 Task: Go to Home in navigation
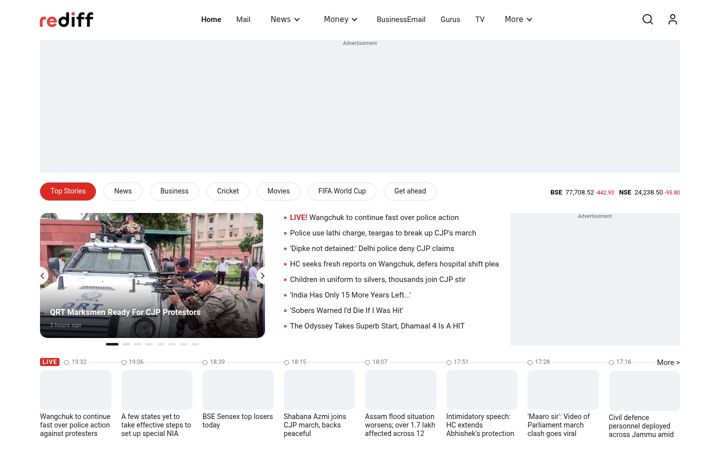pos(211,19)
